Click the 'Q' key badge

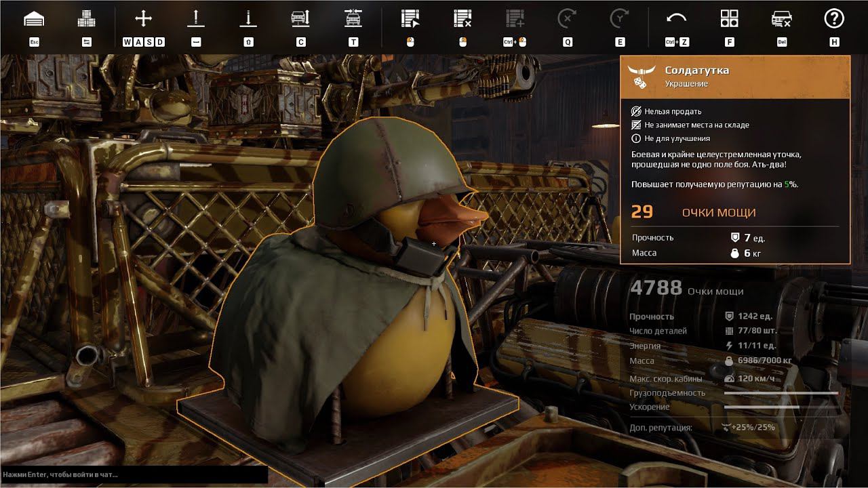click(x=568, y=42)
